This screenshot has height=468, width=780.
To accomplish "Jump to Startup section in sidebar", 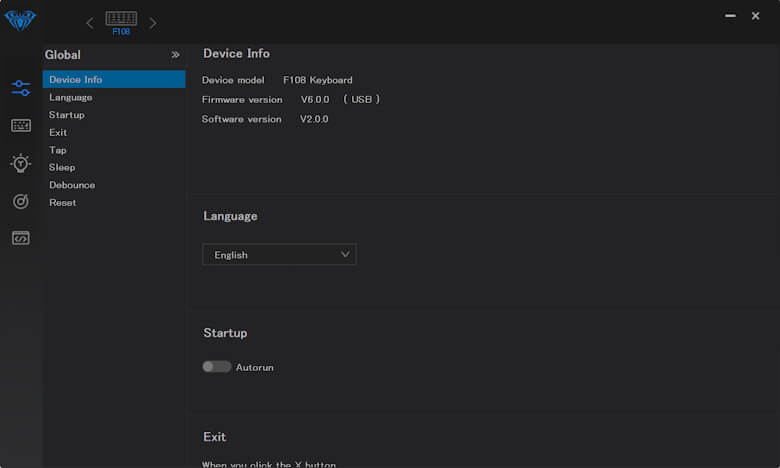I will [67, 115].
